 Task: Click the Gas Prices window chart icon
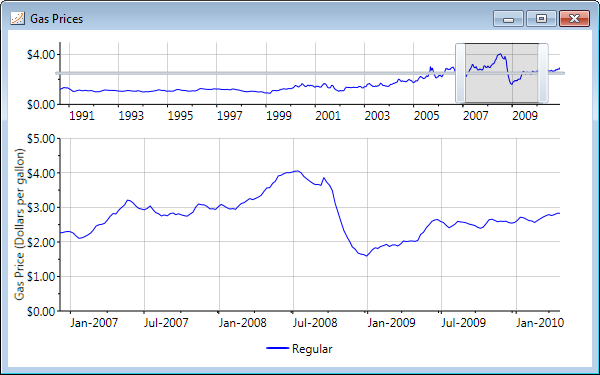(17, 18)
